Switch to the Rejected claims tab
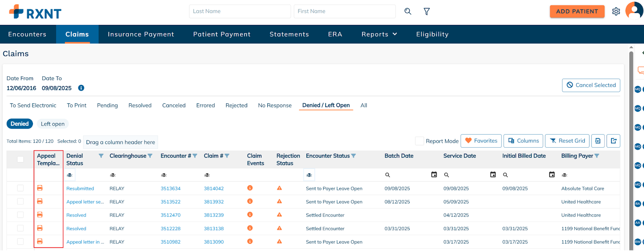Viewport: 644px width, 251px height. (236, 105)
